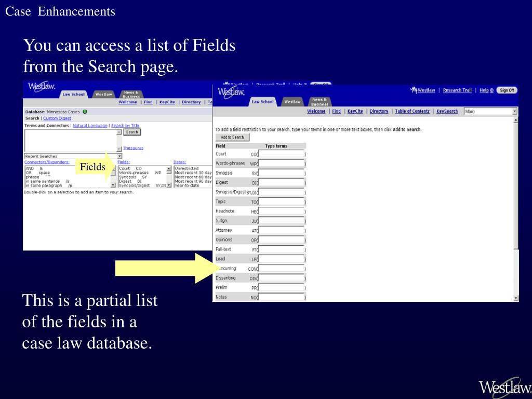Open the Research Trail link

pos(457,90)
